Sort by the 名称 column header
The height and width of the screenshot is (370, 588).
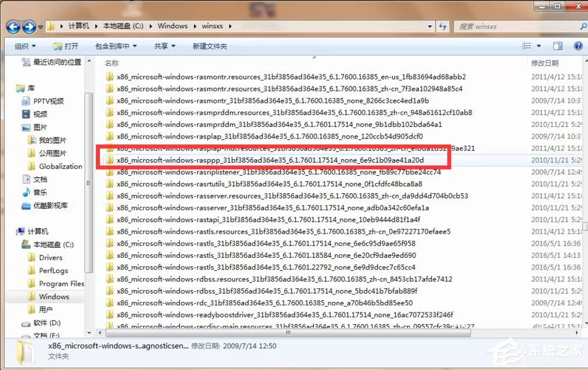point(112,63)
